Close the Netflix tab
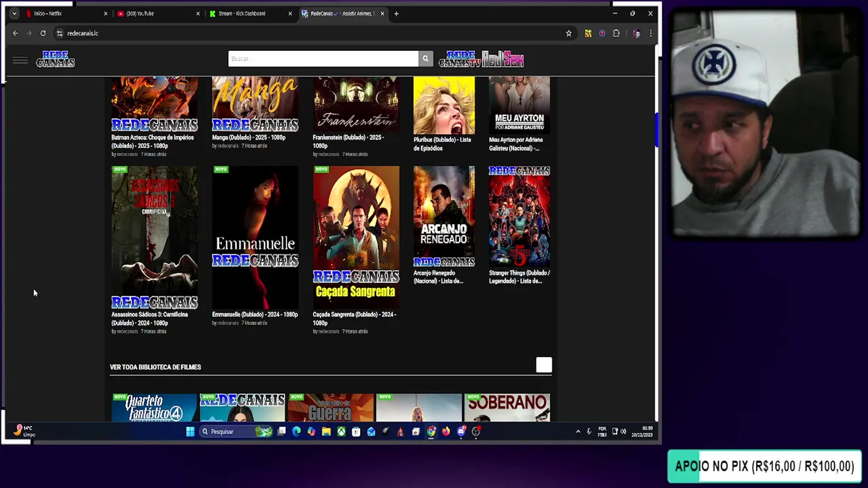This screenshot has height=488, width=868. pyautogui.click(x=106, y=14)
